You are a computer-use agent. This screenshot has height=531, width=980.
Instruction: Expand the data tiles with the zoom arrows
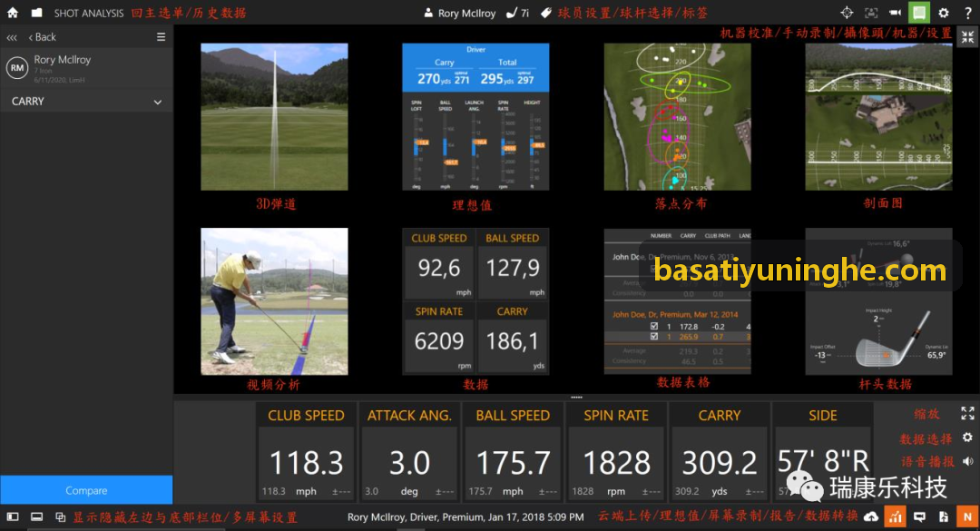pyautogui.click(x=967, y=413)
